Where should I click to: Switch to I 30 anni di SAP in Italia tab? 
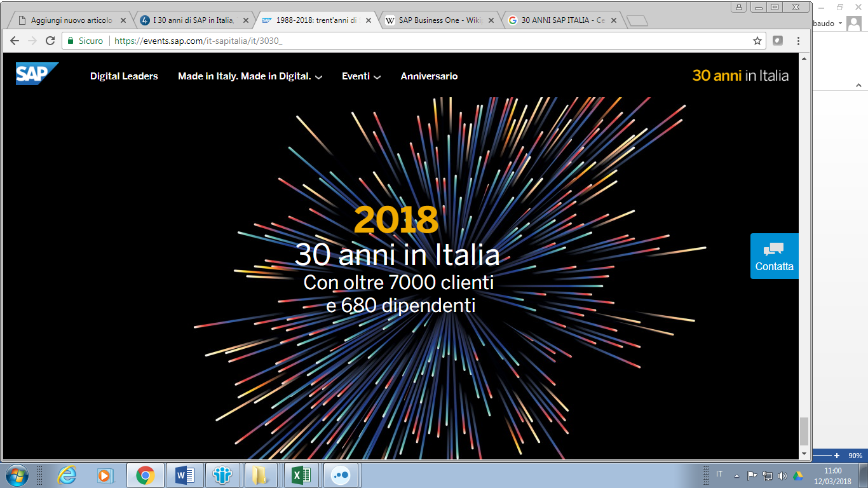[194, 20]
